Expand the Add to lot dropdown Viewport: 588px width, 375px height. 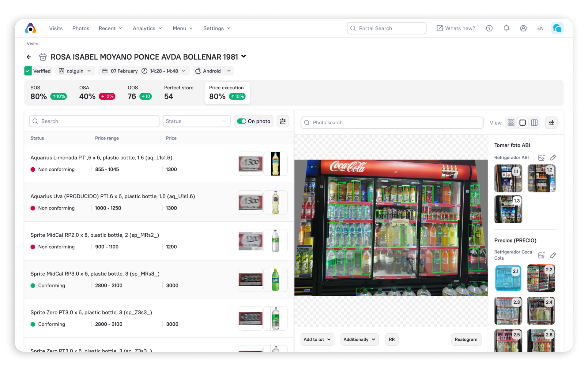coord(317,340)
